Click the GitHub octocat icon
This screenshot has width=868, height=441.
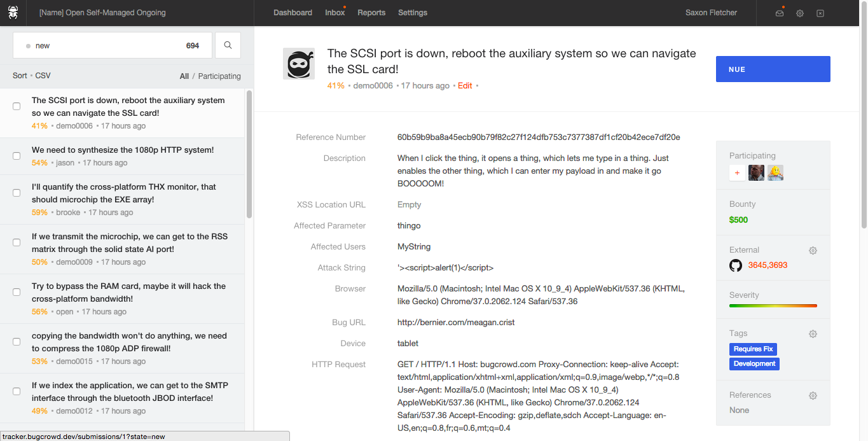tap(736, 265)
